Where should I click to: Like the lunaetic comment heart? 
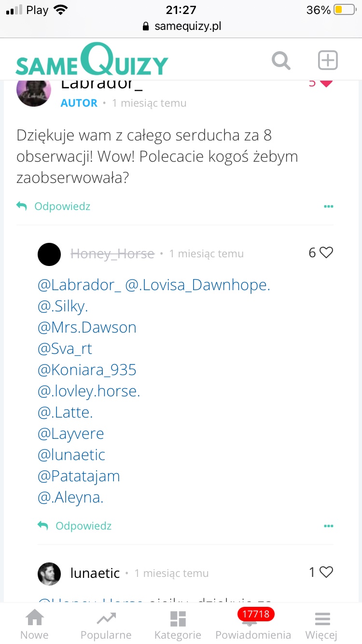tap(327, 572)
